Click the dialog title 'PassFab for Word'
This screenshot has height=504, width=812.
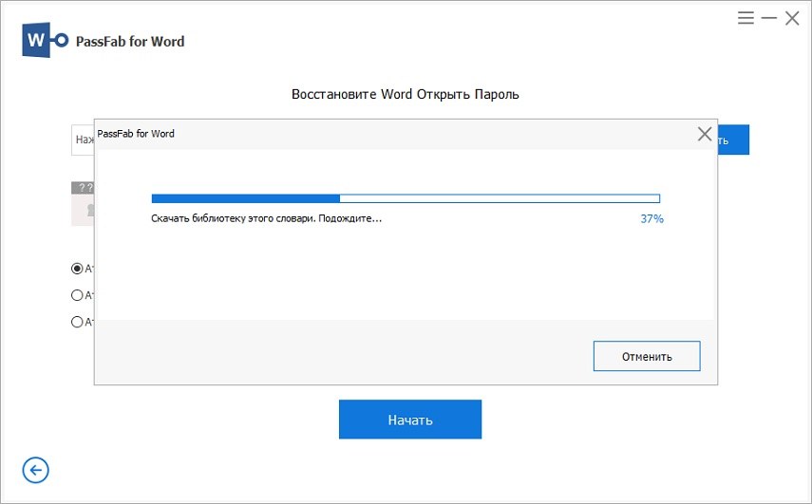[136, 134]
